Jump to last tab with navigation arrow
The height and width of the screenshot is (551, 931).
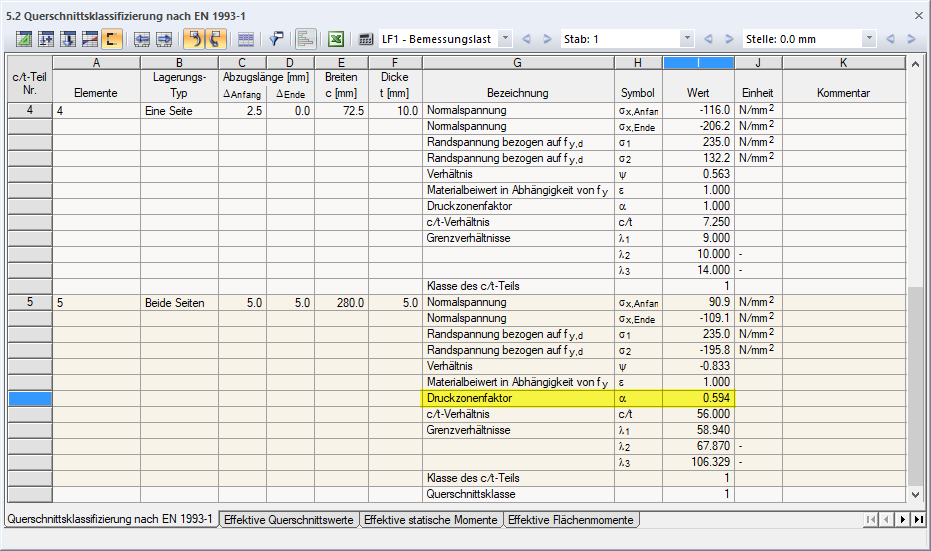[x=919, y=520]
